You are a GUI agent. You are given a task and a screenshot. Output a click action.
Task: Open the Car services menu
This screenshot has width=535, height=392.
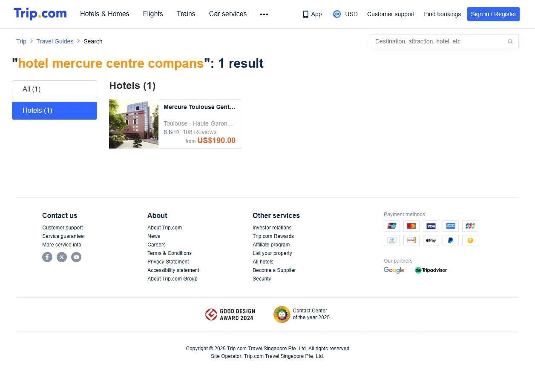click(228, 14)
